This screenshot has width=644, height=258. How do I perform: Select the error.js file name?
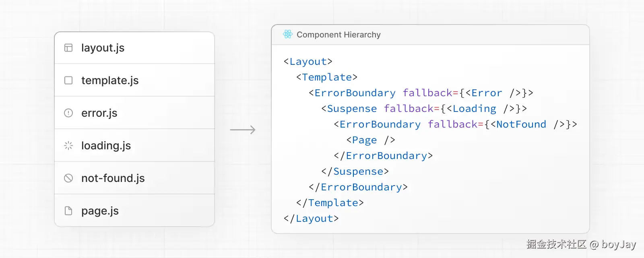[x=99, y=113]
